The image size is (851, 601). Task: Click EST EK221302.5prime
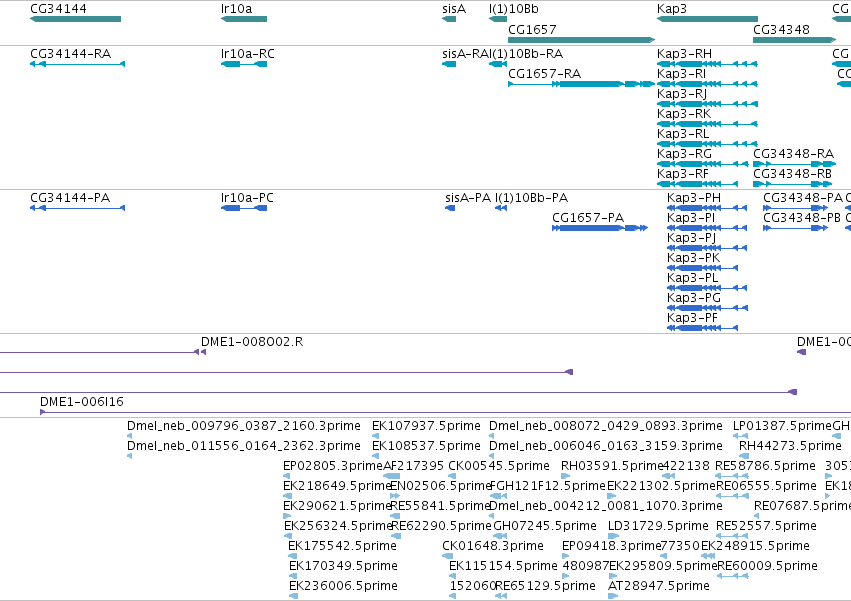coord(612,496)
